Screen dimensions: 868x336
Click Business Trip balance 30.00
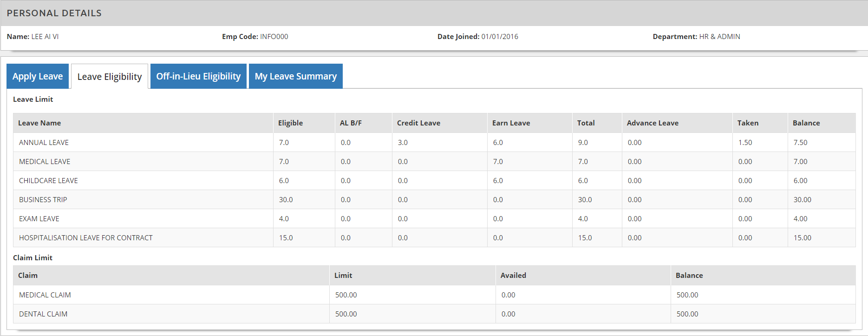(803, 200)
